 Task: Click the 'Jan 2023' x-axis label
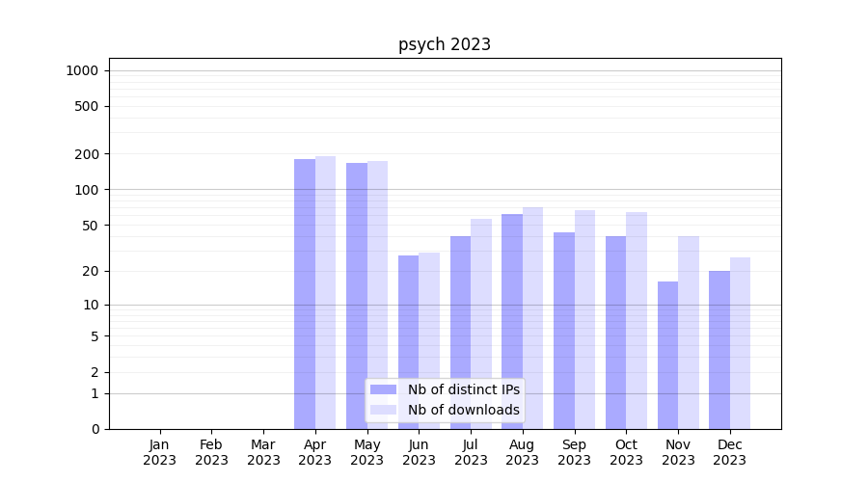pos(160,452)
